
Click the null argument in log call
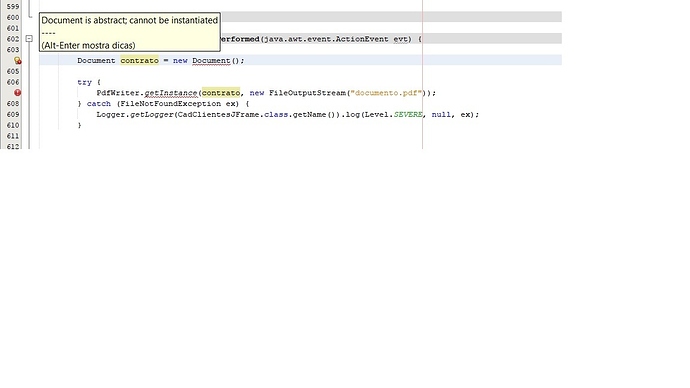(441, 114)
